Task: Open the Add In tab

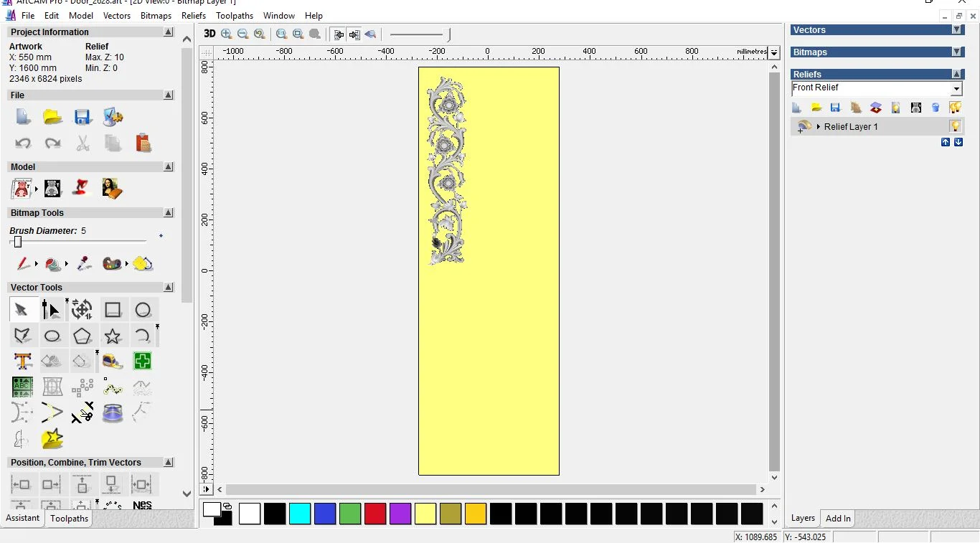Action: click(x=838, y=519)
